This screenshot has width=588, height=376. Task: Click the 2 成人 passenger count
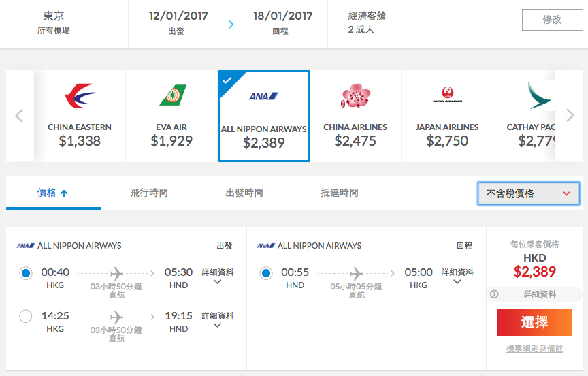361,29
